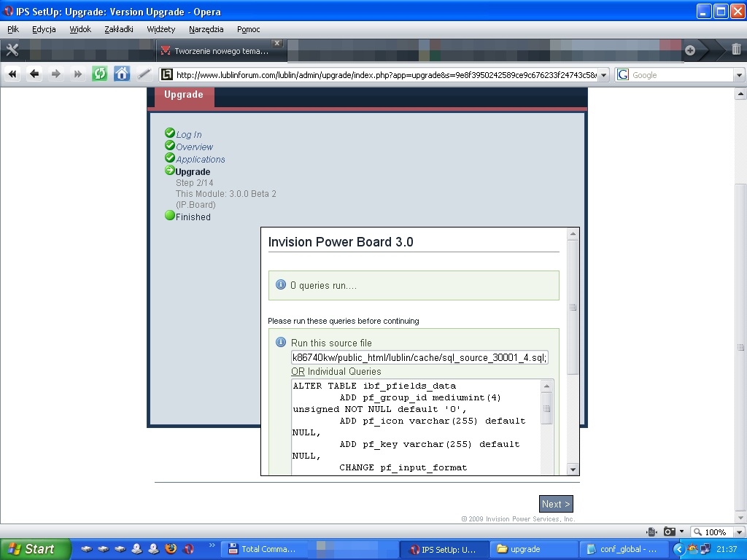Close the 'Tworzenie nowego tema…' tab

tap(277, 43)
